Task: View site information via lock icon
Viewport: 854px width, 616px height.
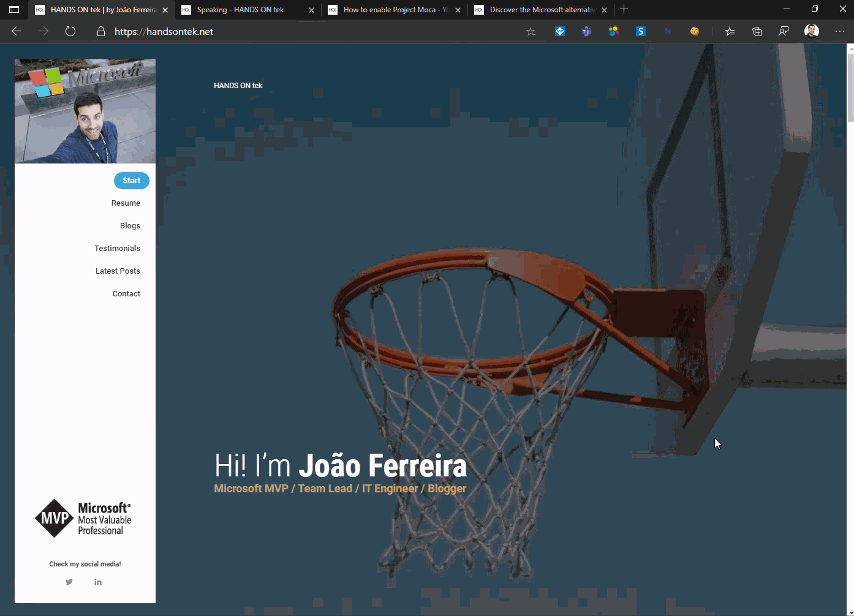Action: pyautogui.click(x=101, y=31)
